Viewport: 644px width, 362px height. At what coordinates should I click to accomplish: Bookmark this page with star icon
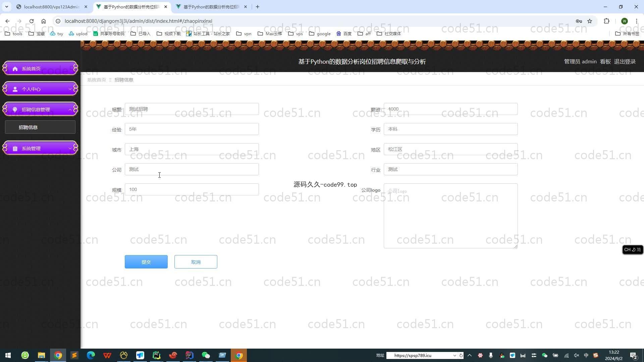coord(590,21)
